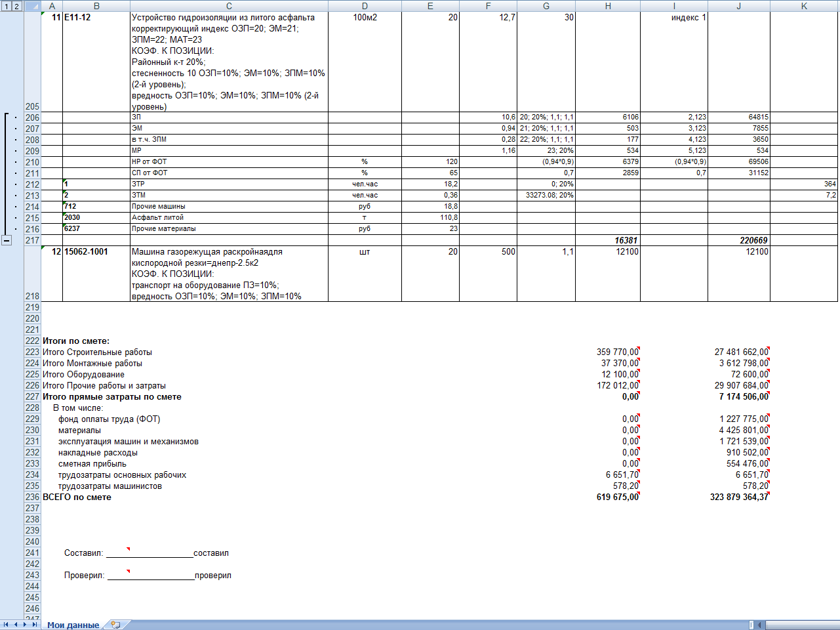Select row 222 header
The width and height of the screenshot is (840, 630).
tap(32, 341)
